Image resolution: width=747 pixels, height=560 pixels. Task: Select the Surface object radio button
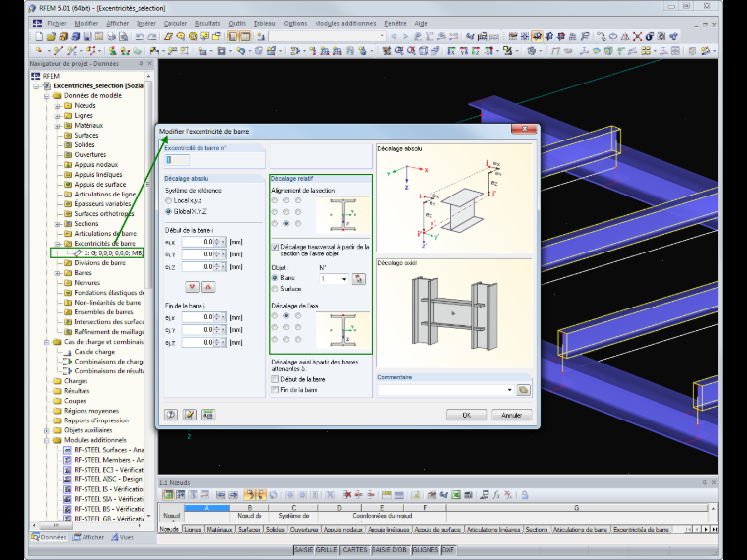[x=275, y=289]
